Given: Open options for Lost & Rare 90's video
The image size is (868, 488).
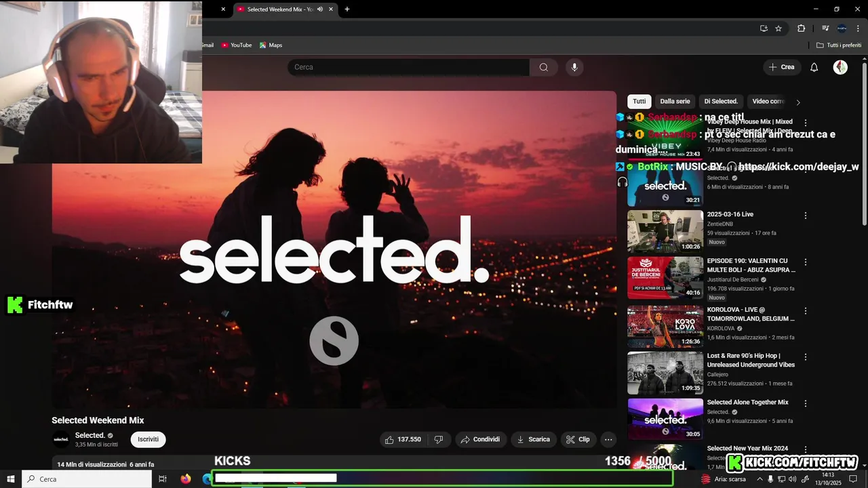Looking at the screenshot, I should point(806,357).
